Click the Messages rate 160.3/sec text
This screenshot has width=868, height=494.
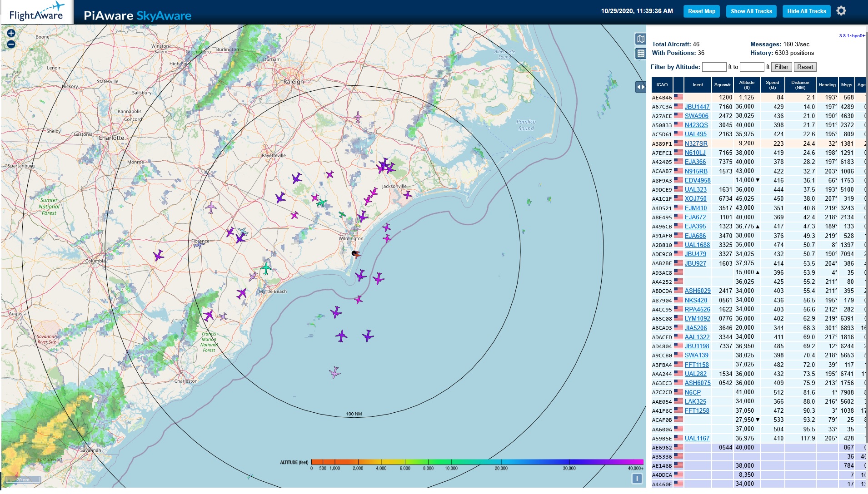point(780,44)
